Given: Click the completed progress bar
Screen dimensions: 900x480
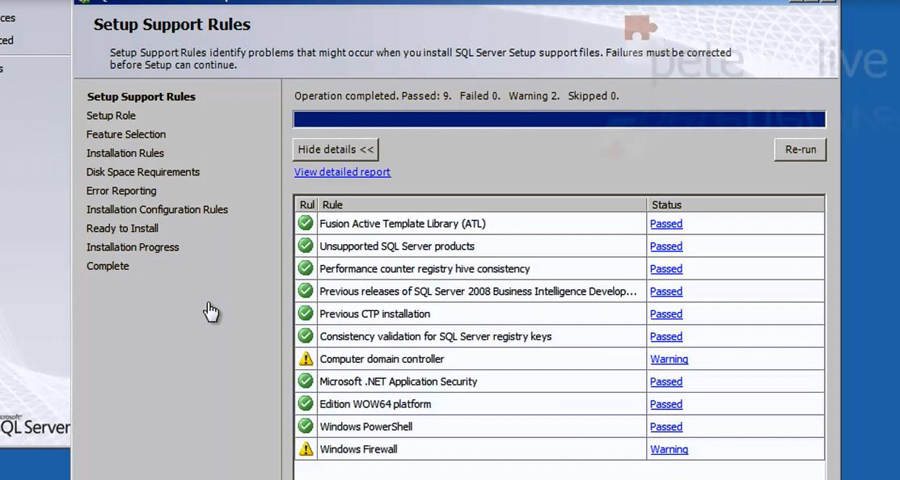Looking at the screenshot, I should [559, 119].
